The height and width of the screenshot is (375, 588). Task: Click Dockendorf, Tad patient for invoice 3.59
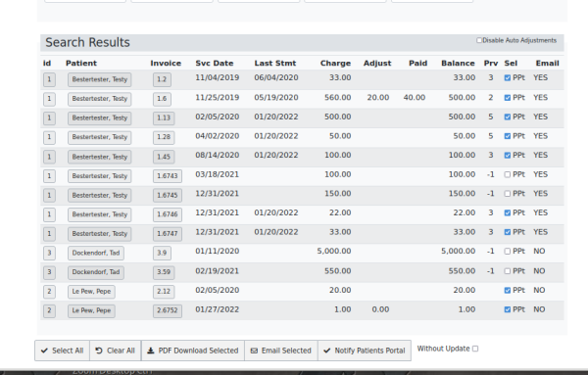(96, 272)
